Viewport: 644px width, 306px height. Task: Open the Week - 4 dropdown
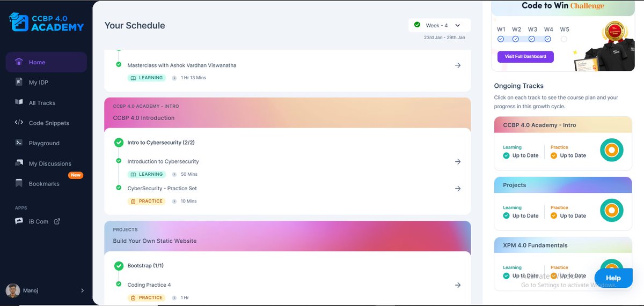tap(440, 25)
